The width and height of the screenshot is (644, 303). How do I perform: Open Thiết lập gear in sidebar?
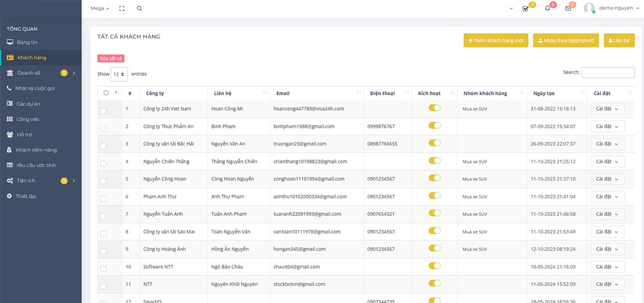10,196
